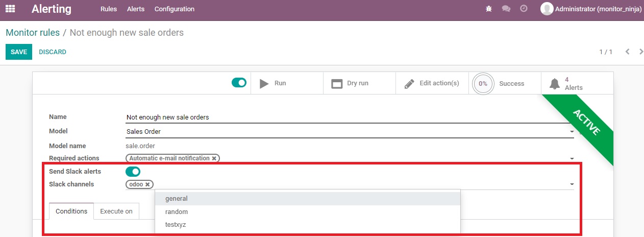This screenshot has width=644, height=237.
Task: Toggle the rule active switch
Action: (x=239, y=83)
